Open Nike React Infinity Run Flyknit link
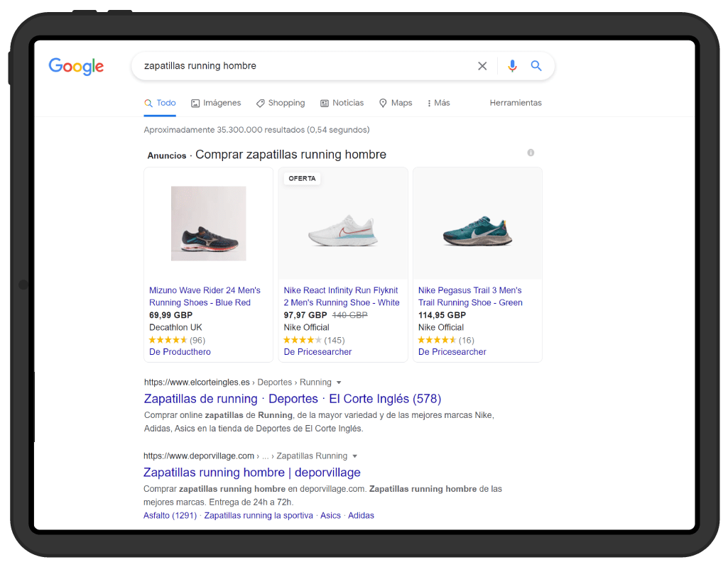This screenshot has height=567, width=728. click(341, 296)
